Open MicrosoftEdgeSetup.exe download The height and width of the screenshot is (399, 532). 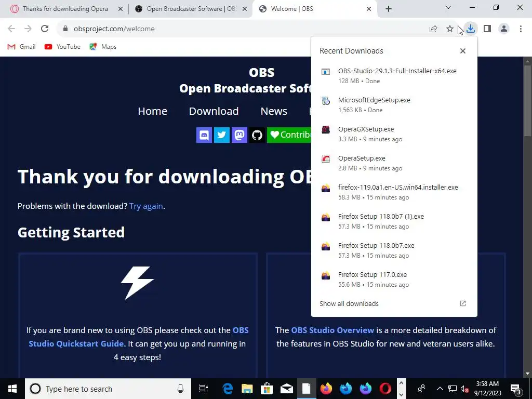394,105
